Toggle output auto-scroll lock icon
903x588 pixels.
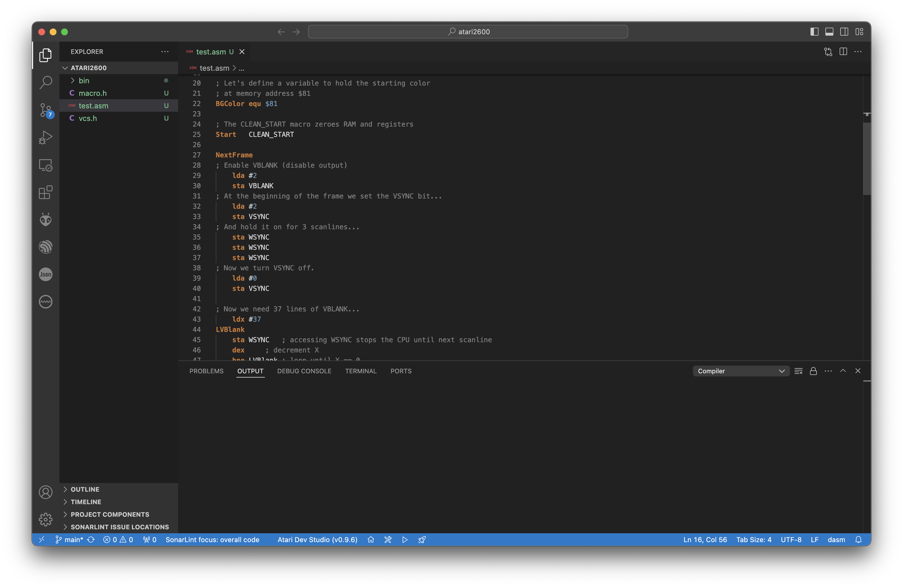point(813,371)
